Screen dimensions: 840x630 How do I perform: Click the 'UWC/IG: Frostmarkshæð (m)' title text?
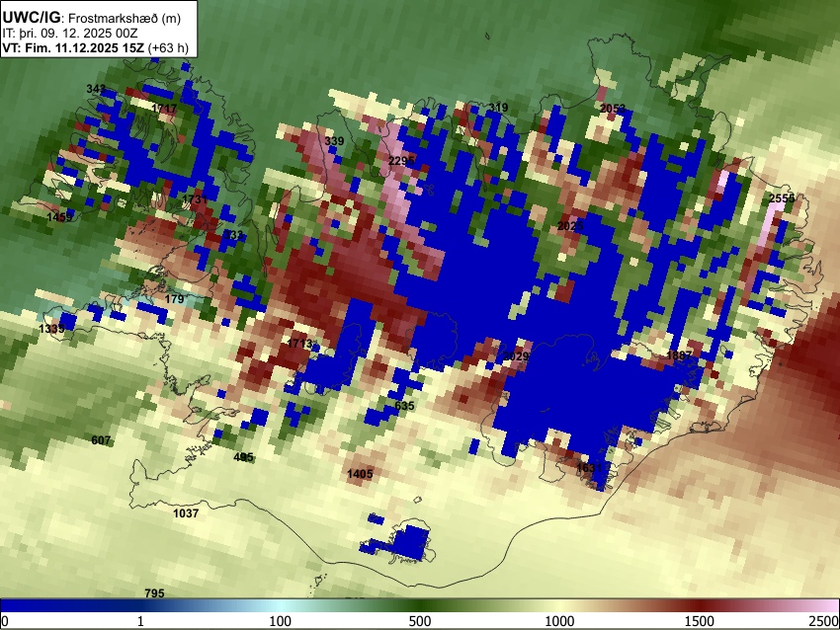coord(92,17)
